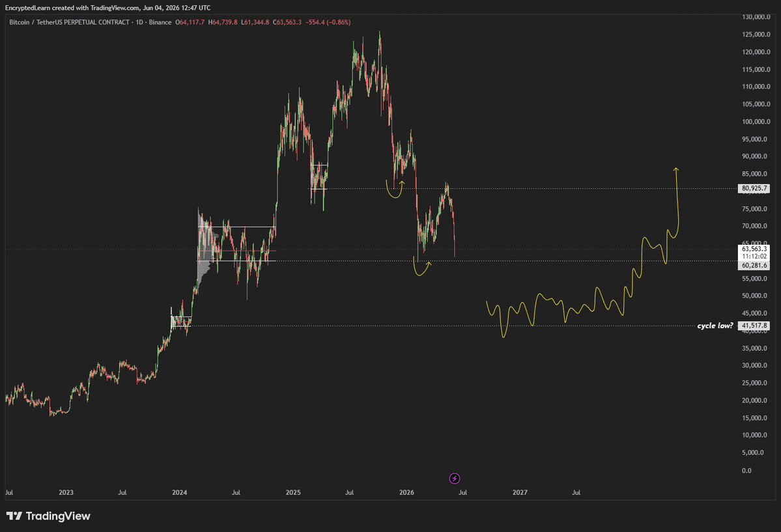
Task: Click the low value L61,344.8
Action: click(255, 22)
